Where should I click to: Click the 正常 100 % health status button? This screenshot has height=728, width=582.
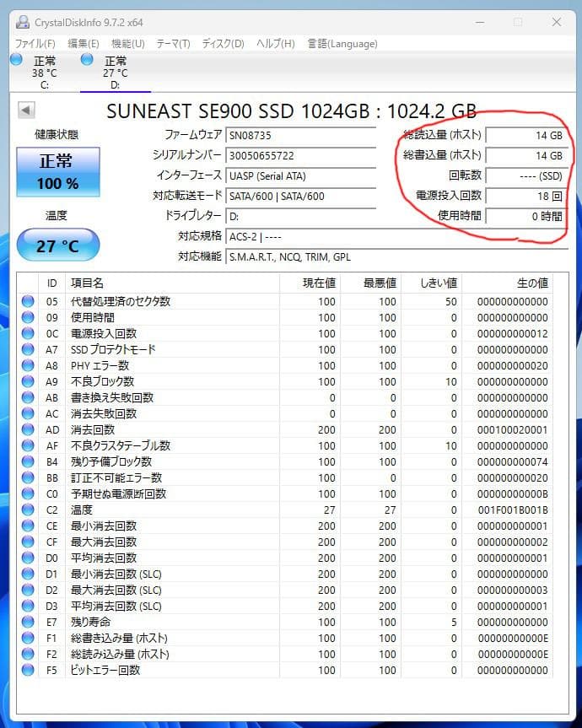click(58, 172)
